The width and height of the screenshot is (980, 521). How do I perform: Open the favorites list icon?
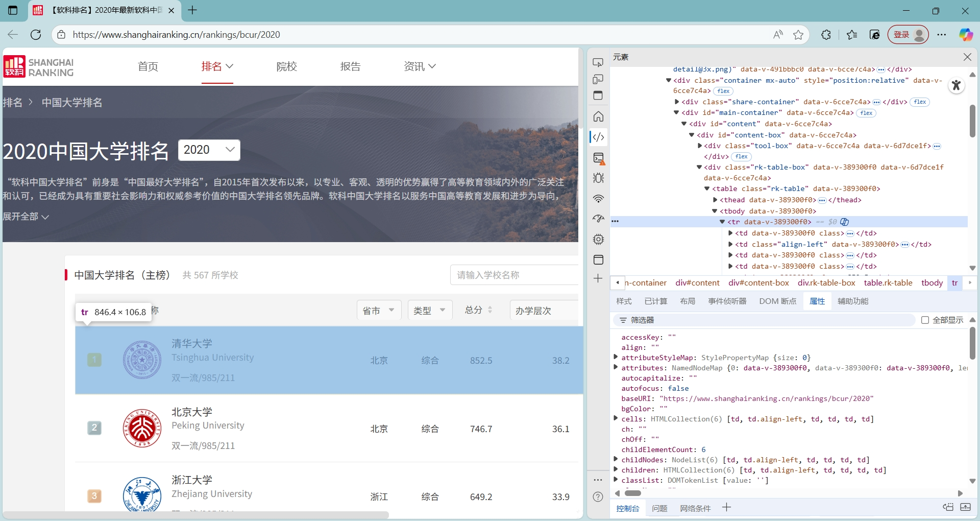coord(851,35)
